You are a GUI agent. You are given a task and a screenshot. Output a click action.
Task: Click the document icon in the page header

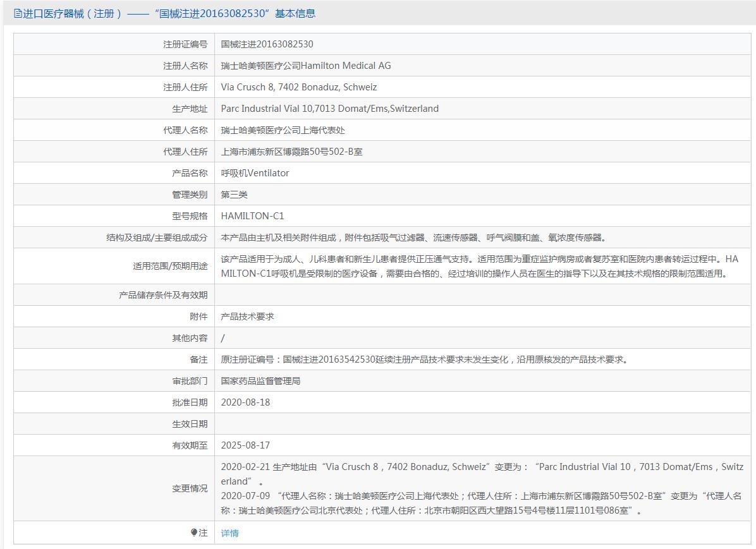(18, 13)
